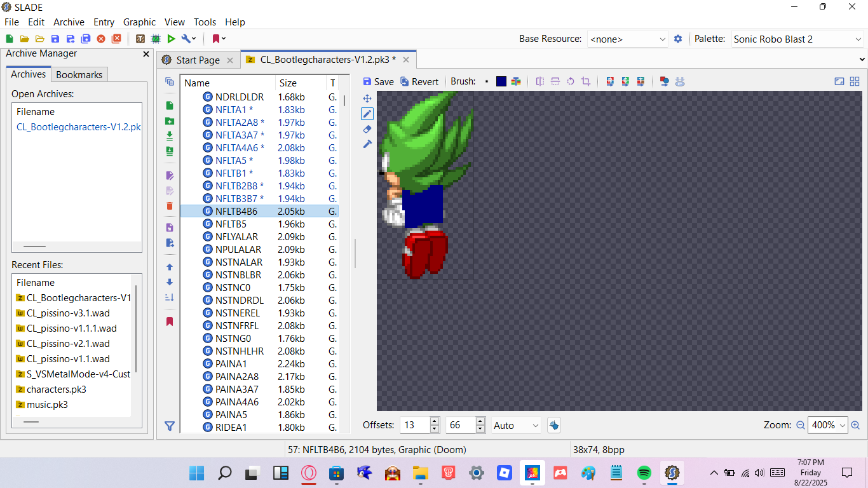Open the Base Resource dropdown
The image size is (868, 488).
(627, 39)
